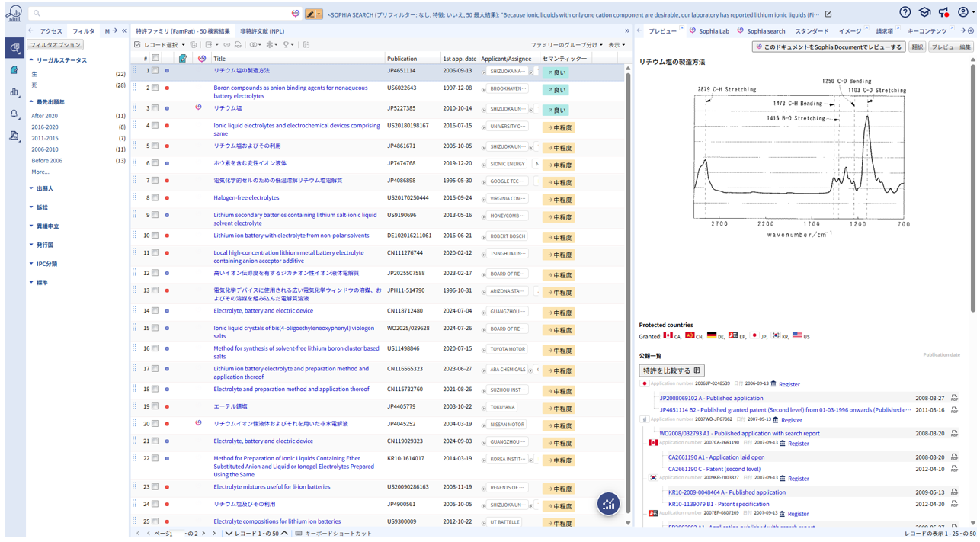The width and height of the screenshot is (980, 542).
Task: Open the bell alerts sidebar icon
Action: tap(14, 114)
